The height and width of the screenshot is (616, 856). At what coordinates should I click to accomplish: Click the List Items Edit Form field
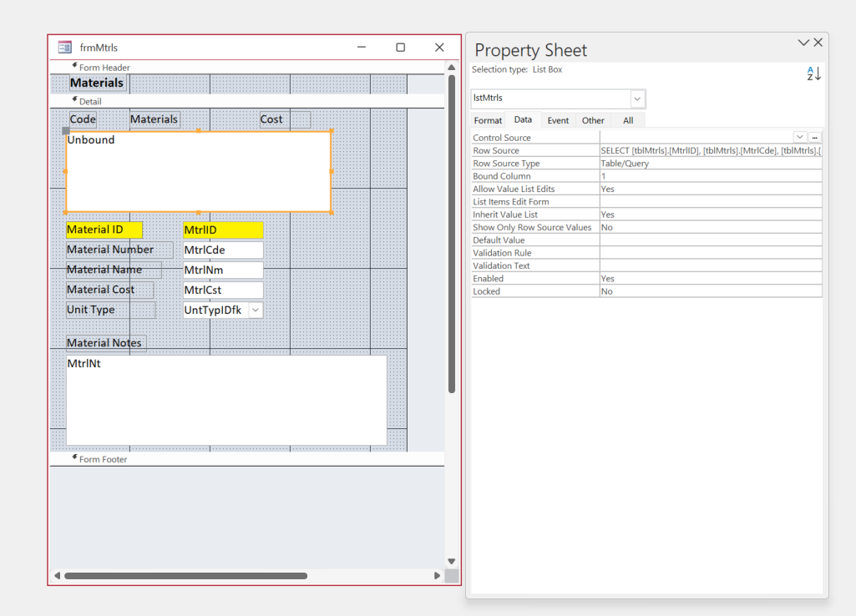(x=710, y=202)
